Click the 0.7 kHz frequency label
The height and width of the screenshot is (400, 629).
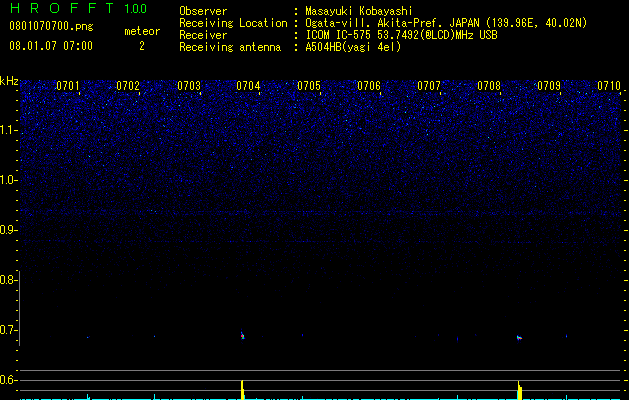click(8, 331)
